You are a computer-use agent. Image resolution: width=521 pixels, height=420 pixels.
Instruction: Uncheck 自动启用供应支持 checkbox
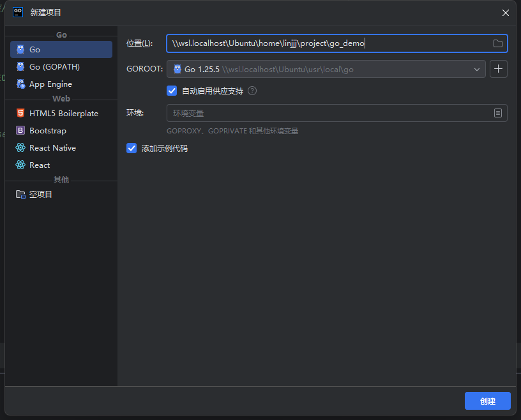(x=172, y=91)
